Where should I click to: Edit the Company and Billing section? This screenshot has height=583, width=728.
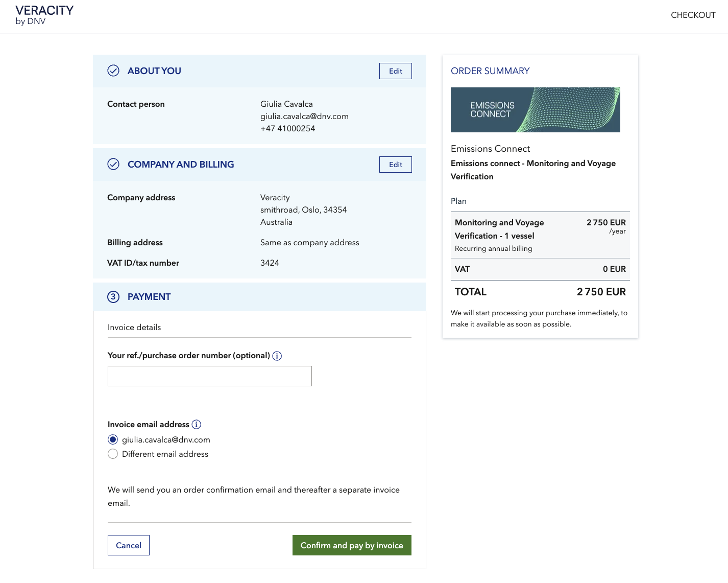point(395,165)
